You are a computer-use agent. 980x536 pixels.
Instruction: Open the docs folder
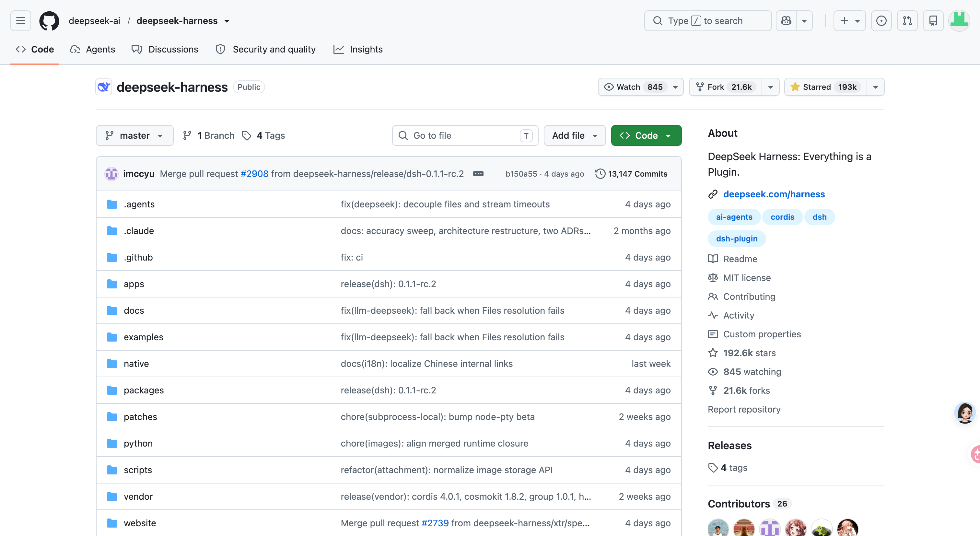(134, 310)
